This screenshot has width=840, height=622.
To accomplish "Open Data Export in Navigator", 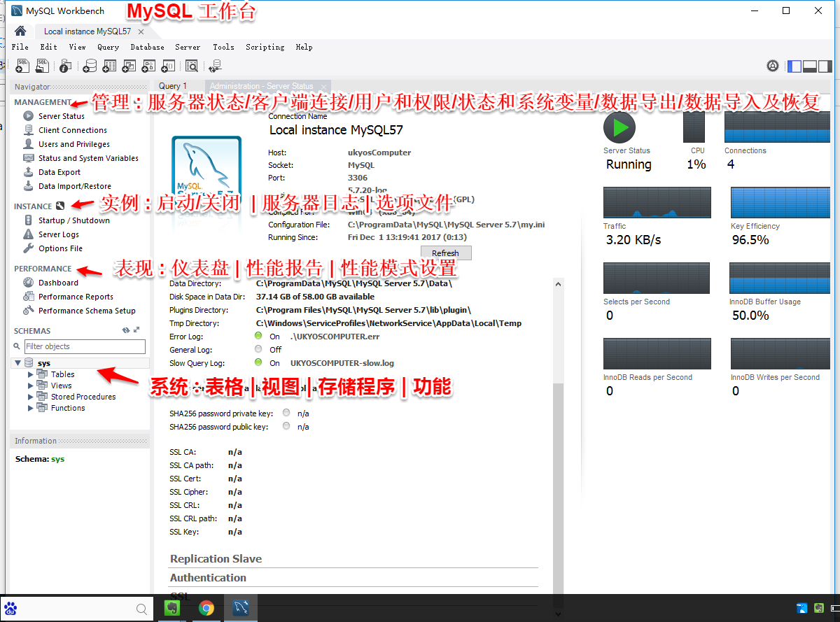I will tap(59, 172).
